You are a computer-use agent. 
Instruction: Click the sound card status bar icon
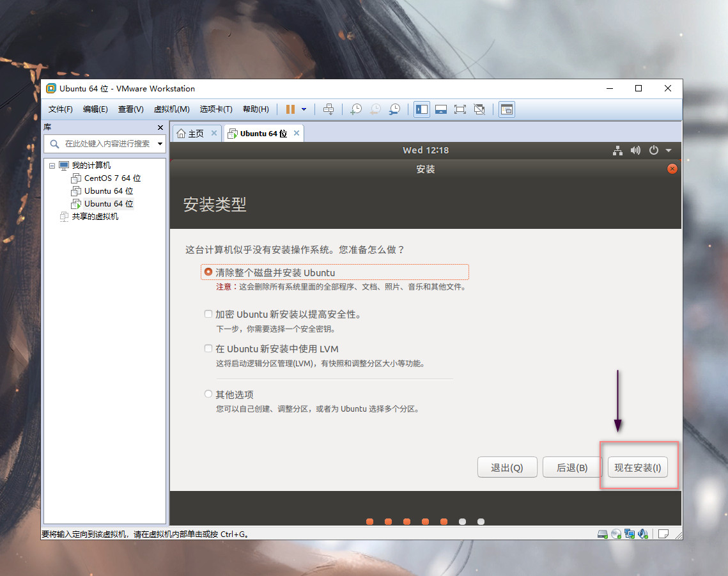coord(643,534)
